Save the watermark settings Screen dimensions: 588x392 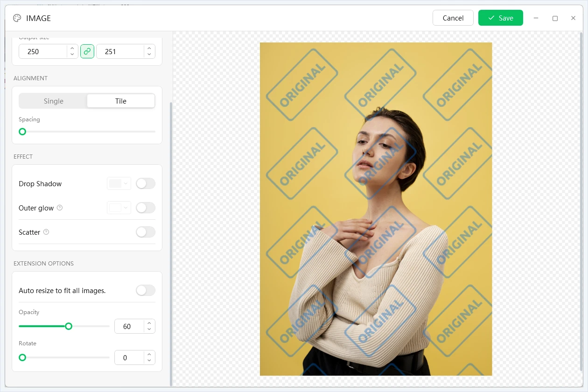(501, 18)
